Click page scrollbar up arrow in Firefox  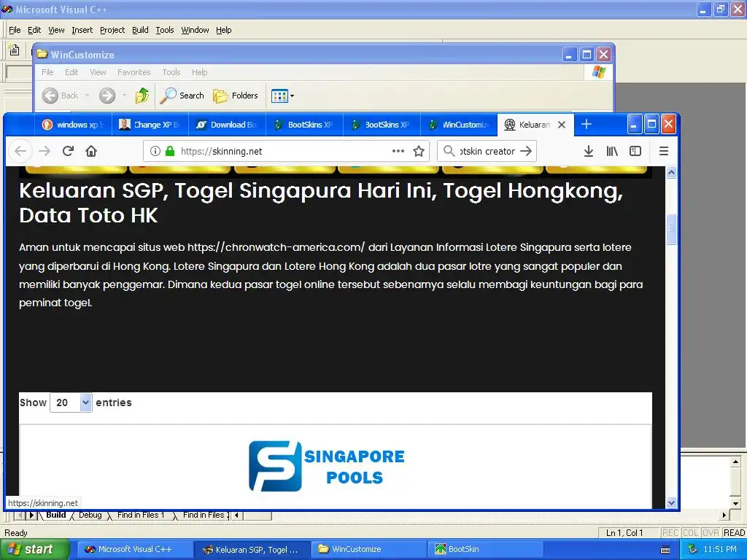(671, 172)
